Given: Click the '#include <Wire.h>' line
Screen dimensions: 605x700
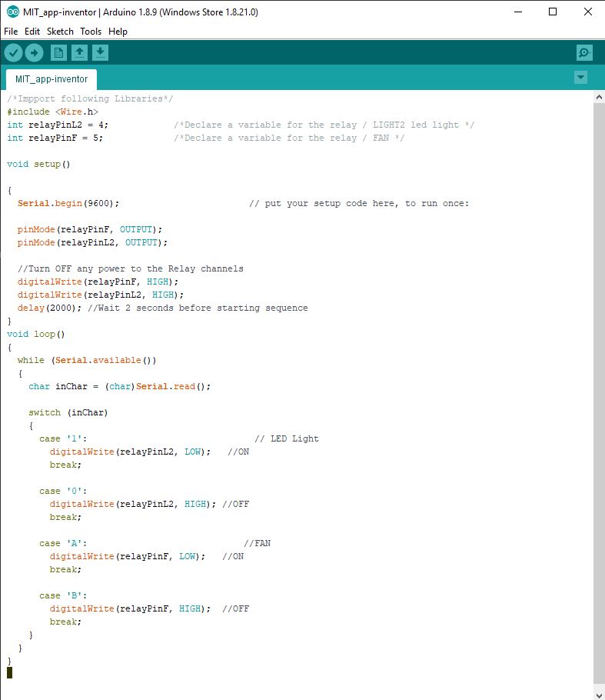Looking at the screenshot, I should point(52,112).
